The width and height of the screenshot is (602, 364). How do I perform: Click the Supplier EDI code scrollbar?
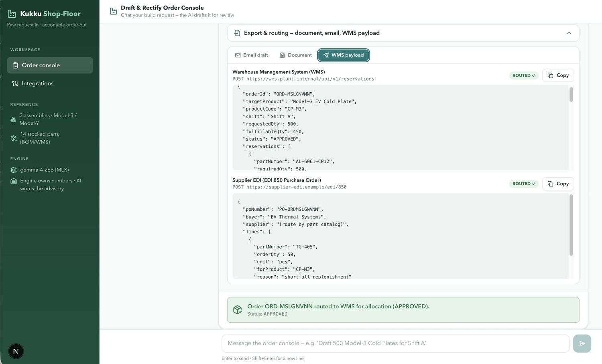[571, 225]
